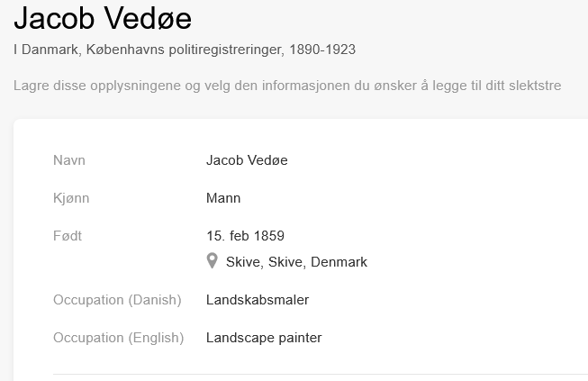Image resolution: width=588 pixels, height=381 pixels.
Task: Select the Jacob Vedøe value in Navn row
Action: (x=247, y=160)
